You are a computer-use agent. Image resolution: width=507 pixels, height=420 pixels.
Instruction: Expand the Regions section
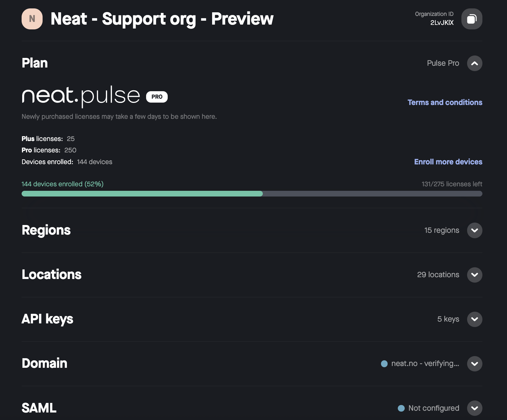coord(475,230)
